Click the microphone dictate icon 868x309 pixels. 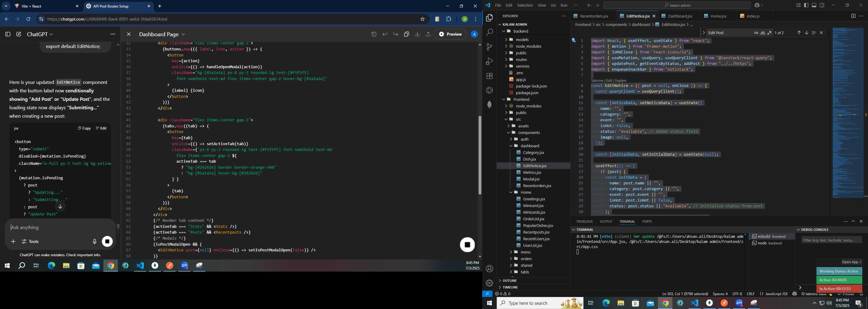click(x=94, y=241)
